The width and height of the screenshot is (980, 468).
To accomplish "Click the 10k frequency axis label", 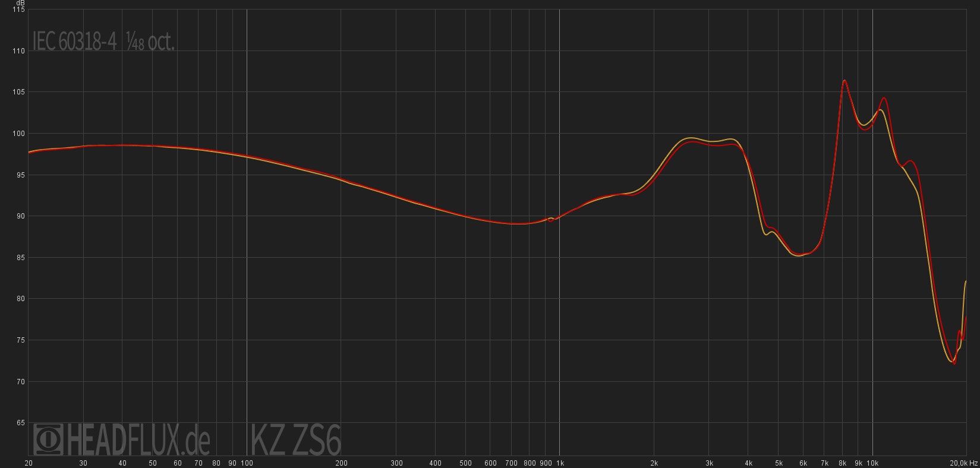I will [872, 463].
